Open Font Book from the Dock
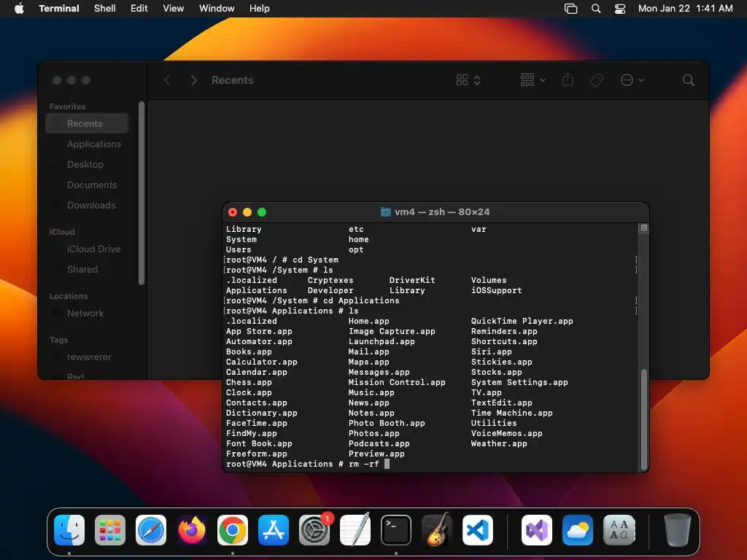Image resolution: width=747 pixels, height=560 pixels. (619, 530)
